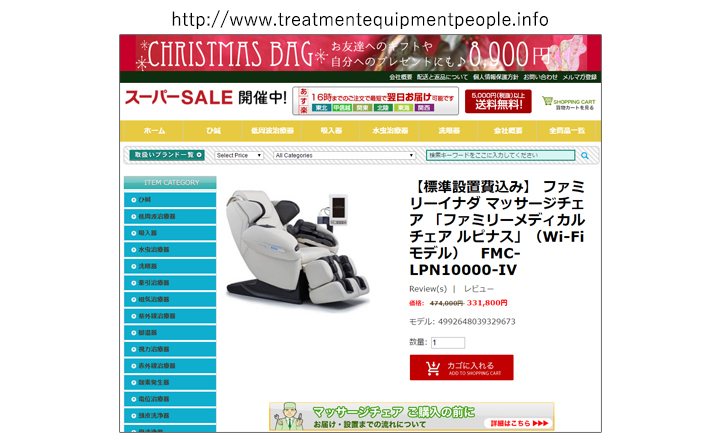Open 取扱いブランド一覧 brand list
The height and width of the screenshot is (440, 720).
click(167, 155)
